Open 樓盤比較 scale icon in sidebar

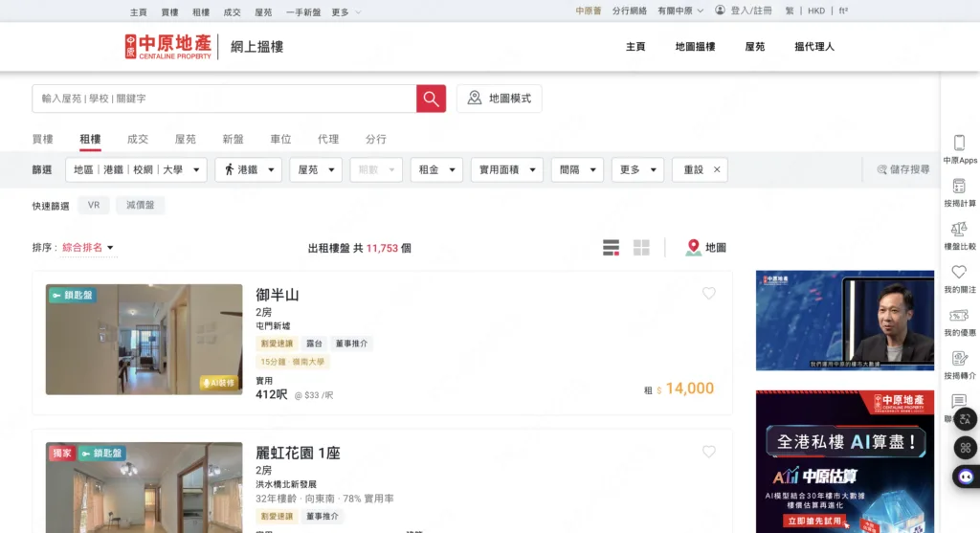click(x=959, y=235)
